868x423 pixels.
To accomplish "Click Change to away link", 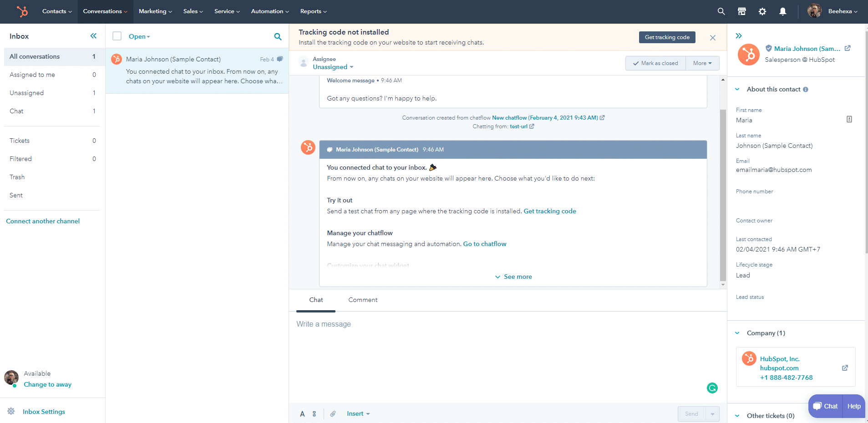I will (x=47, y=384).
